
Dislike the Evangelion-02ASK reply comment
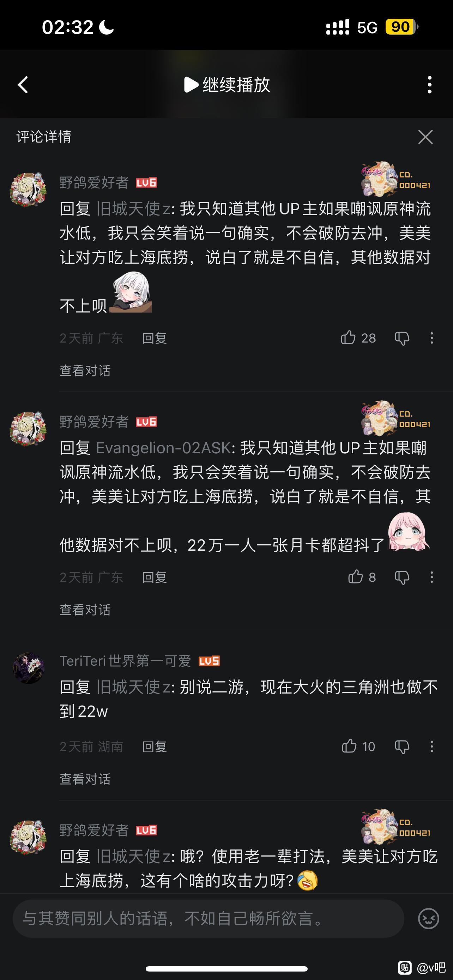[x=401, y=577]
